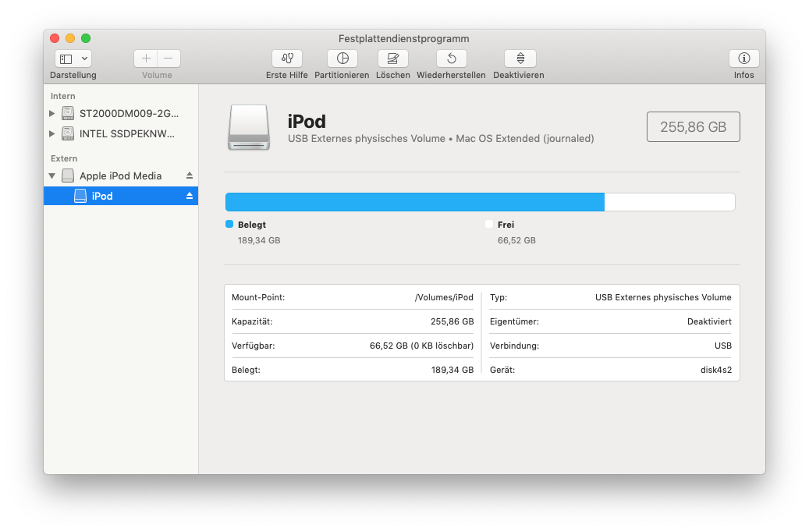The height and width of the screenshot is (532, 809).
Task: Open the Partitionieren tool
Action: coord(342,59)
